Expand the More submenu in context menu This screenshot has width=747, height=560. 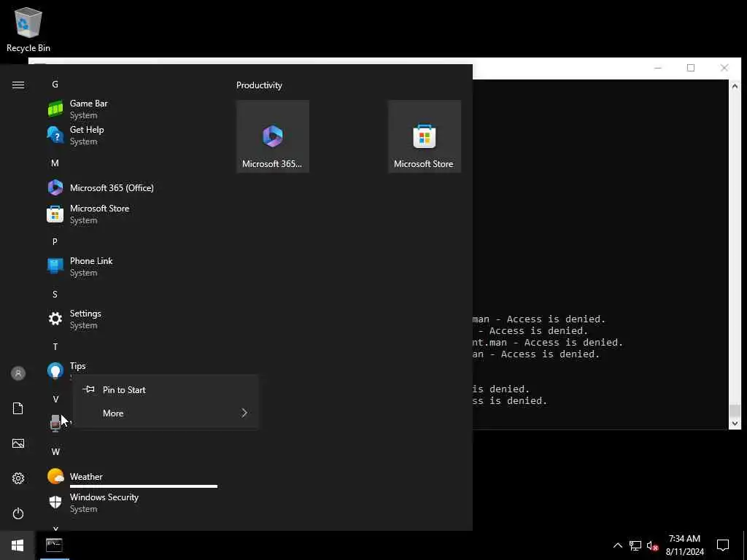click(x=166, y=413)
